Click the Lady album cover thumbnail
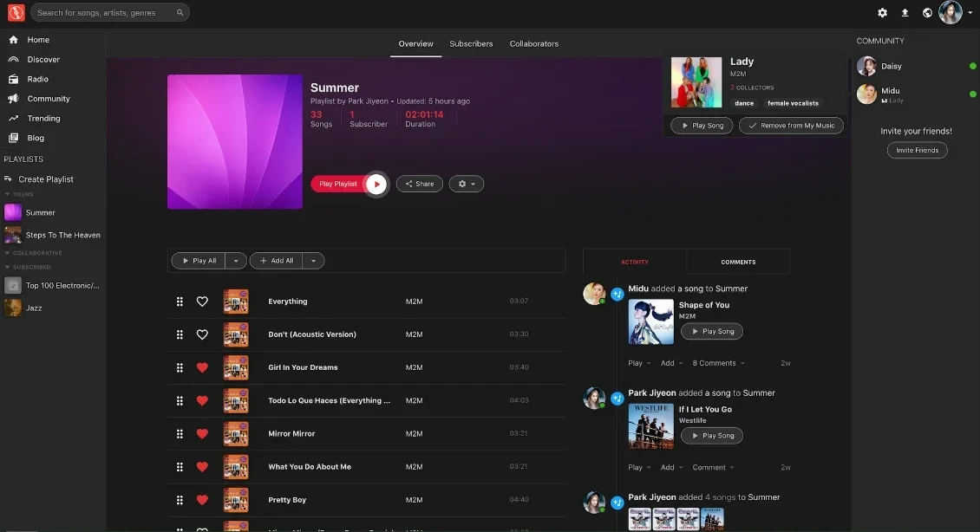Image resolution: width=980 pixels, height=532 pixels. click(696, 82)
